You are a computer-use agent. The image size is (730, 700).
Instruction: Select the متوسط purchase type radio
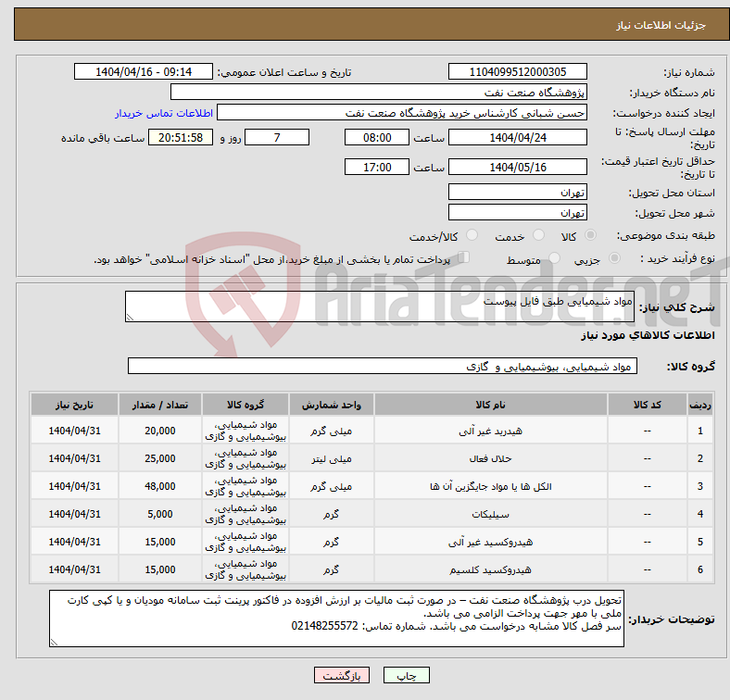[x=555, y=257]
